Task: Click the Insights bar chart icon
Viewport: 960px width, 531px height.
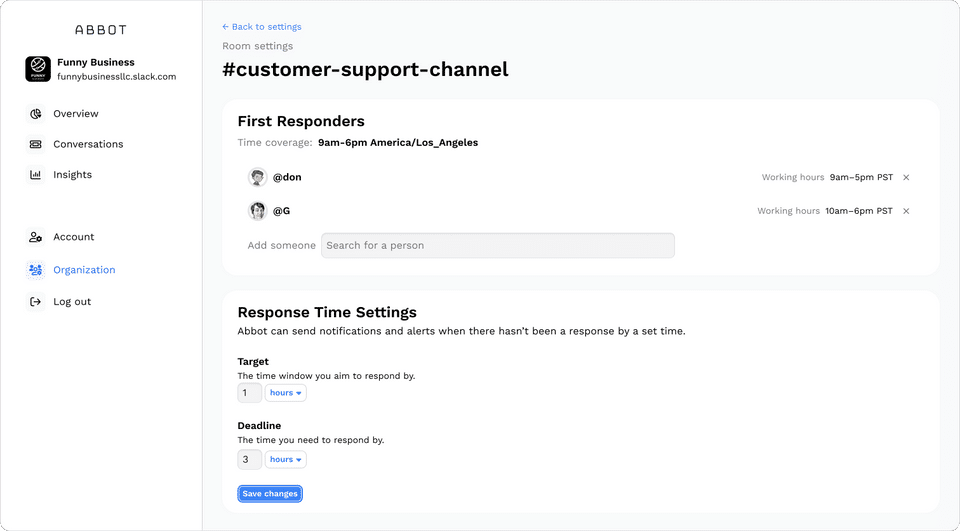Action: pyautogui.click(x=35, y=175)
